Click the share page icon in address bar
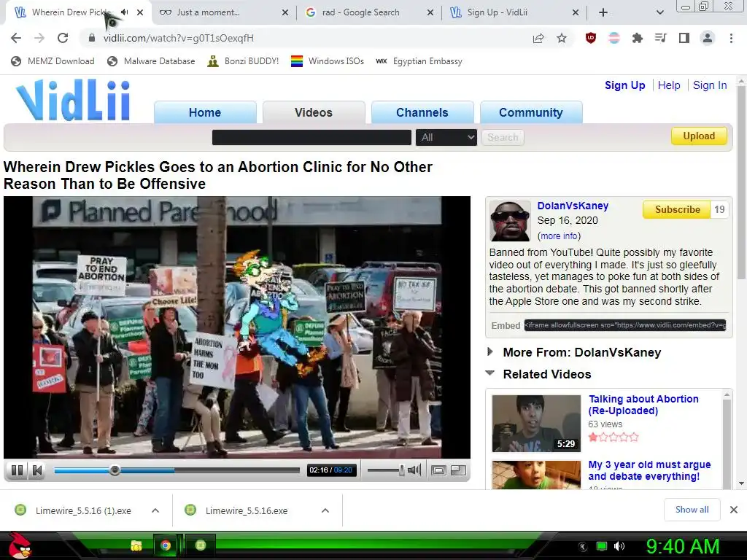The width and height of the screenshot is (747, 560). [x=538, y=38]
